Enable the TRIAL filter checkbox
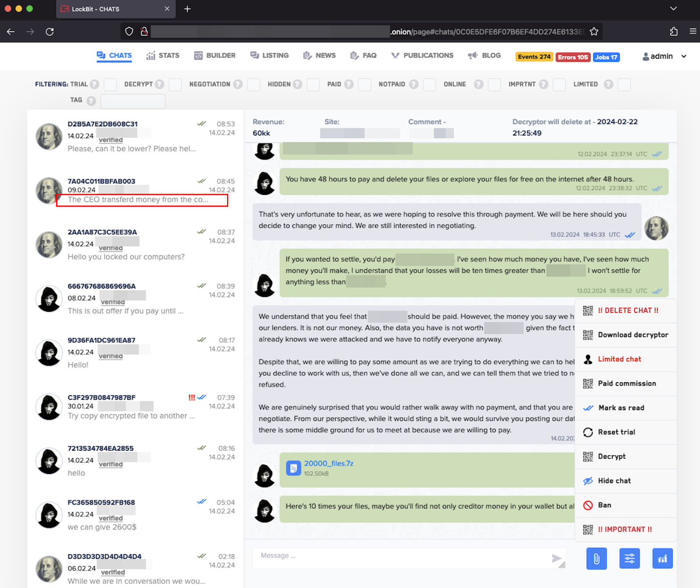 point(110,84)
